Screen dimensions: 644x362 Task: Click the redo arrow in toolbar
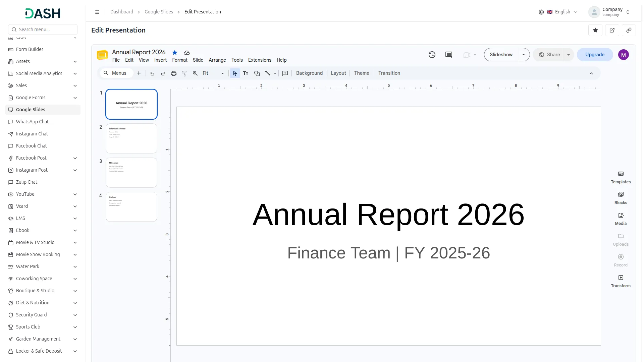point(163,73)
